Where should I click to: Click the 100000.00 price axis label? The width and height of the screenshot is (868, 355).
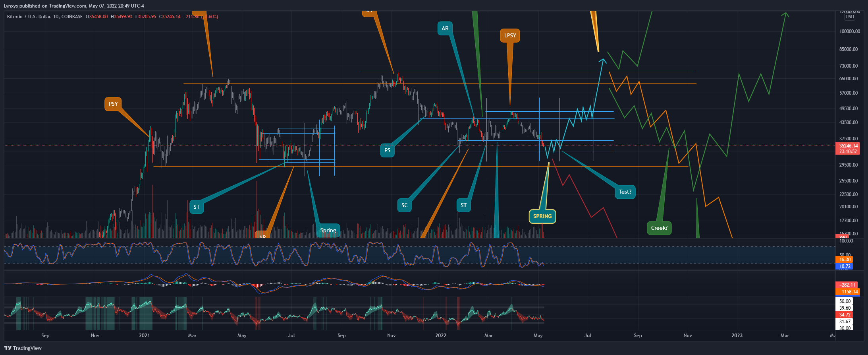(850, 31)
